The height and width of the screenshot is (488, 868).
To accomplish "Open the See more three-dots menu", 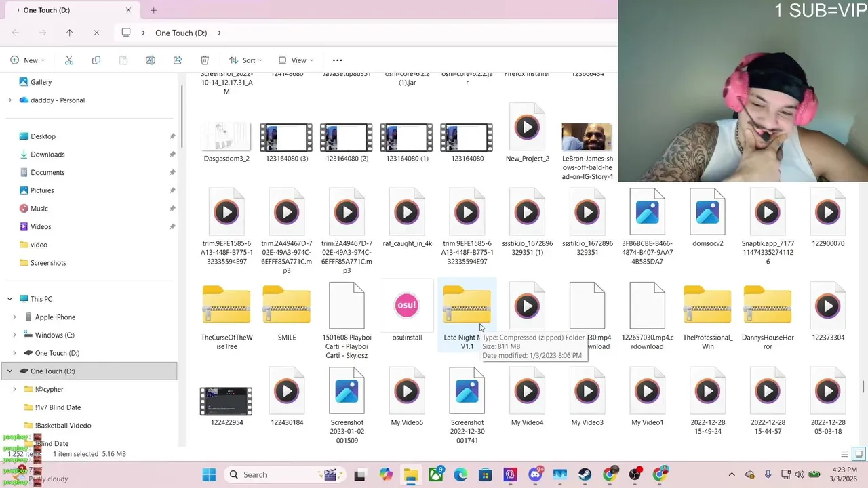I will tap(337, 60).
